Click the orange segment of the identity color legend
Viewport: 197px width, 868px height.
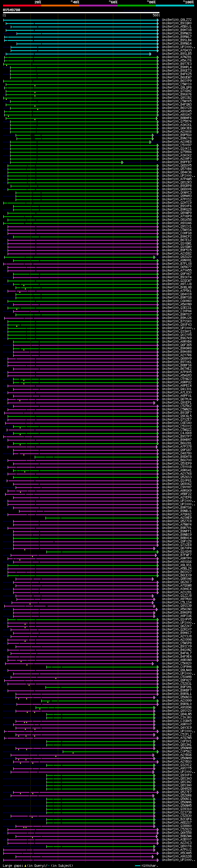point(60,6)
